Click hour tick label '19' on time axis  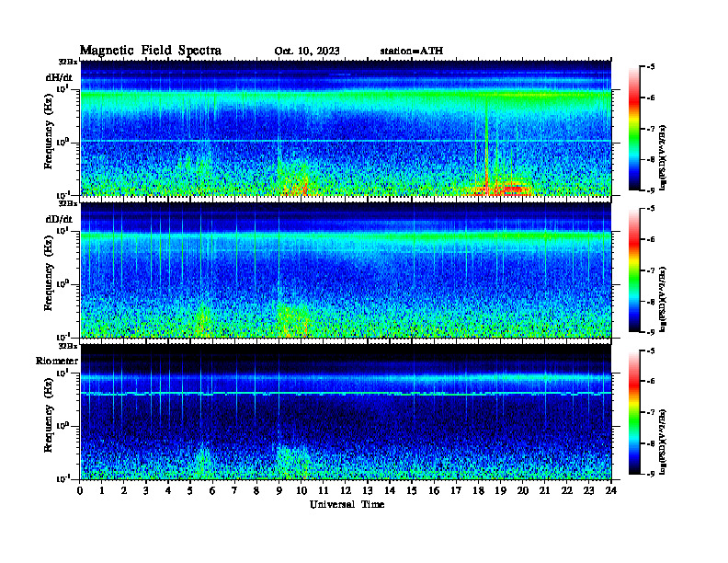click(500, 490)
